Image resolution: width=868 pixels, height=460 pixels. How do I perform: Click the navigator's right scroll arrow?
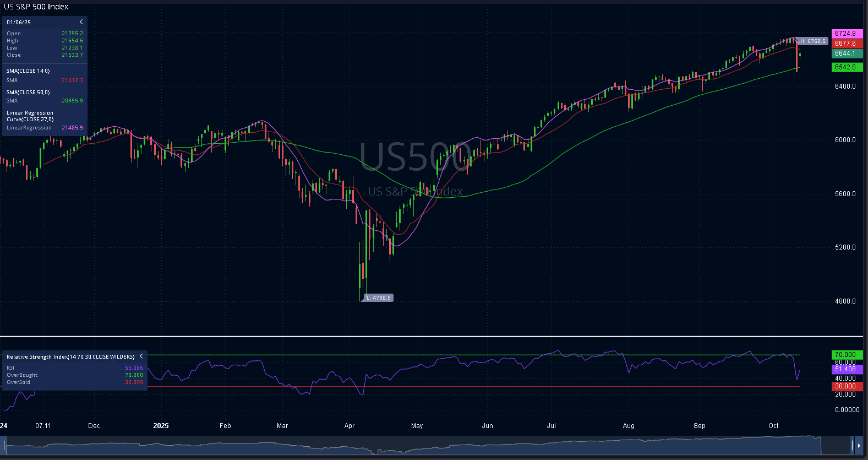pyautogui.click(x=859, y=445)
